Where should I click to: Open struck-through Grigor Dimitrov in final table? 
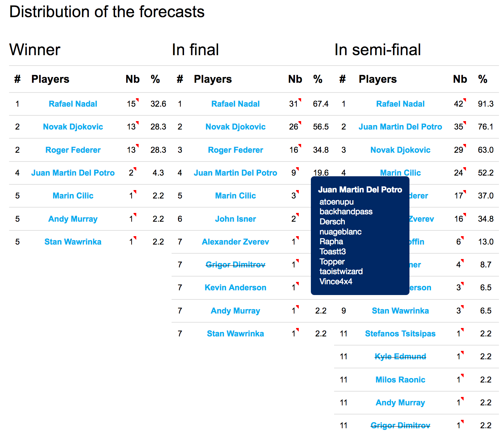[236, 265]
